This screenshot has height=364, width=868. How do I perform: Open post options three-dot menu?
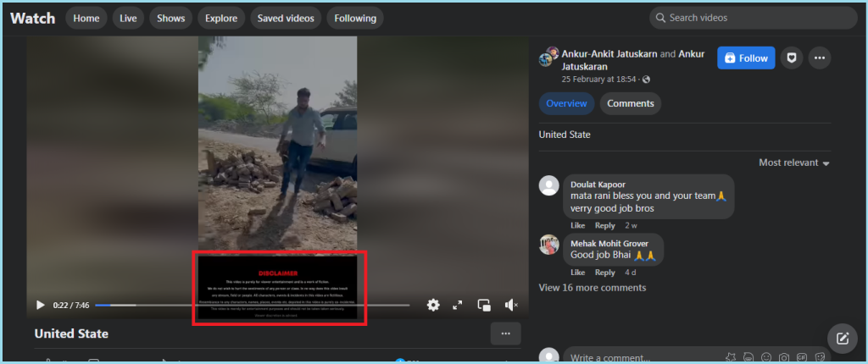(x=820, y=58)
